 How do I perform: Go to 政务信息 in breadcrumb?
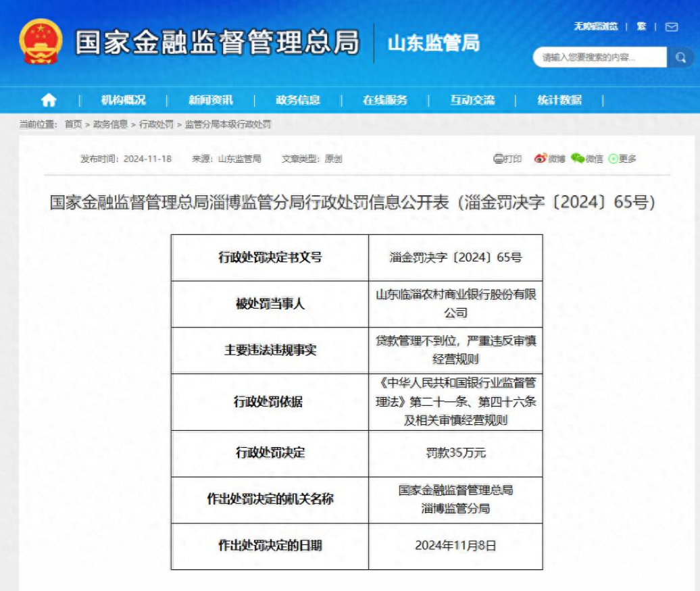pyautogui.click(x=111, y=124)
